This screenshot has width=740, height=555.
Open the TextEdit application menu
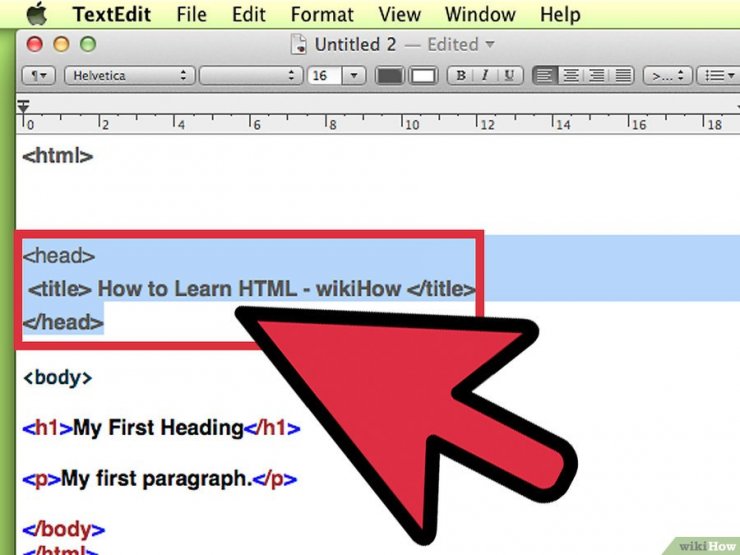pyautogui.click(x=112, y=15)
